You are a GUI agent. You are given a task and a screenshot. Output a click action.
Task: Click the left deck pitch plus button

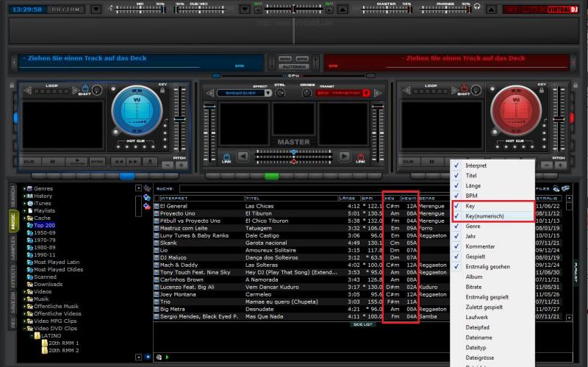[182, 165]
